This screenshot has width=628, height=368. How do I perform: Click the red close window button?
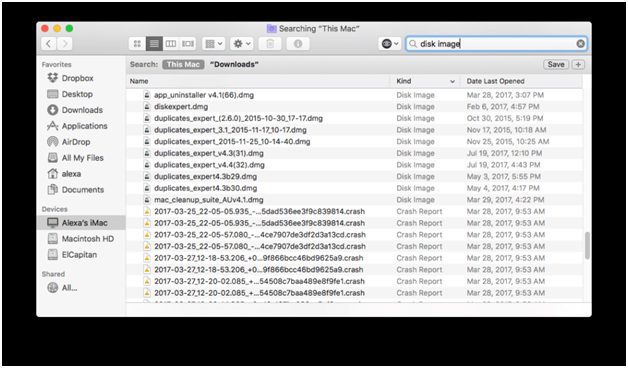pos(45,28)
